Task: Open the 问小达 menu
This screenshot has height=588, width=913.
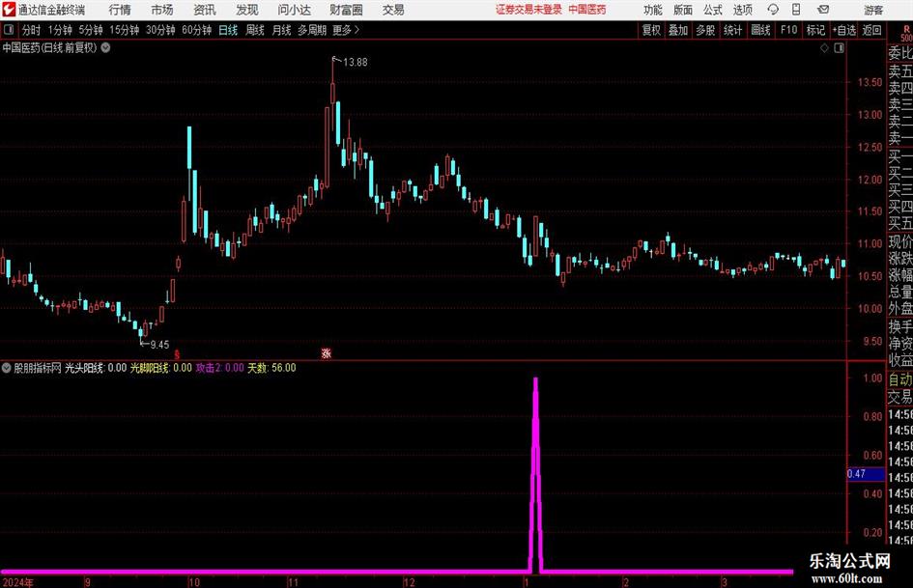Action: point(294,10)
